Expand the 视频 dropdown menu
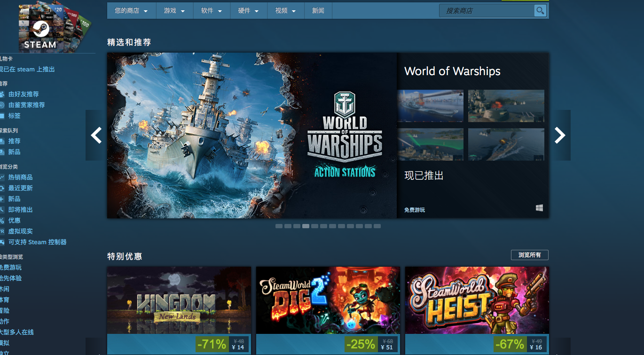Image resolution: width=644 pixels, height=355 pixels. click(x=286, y=11)
